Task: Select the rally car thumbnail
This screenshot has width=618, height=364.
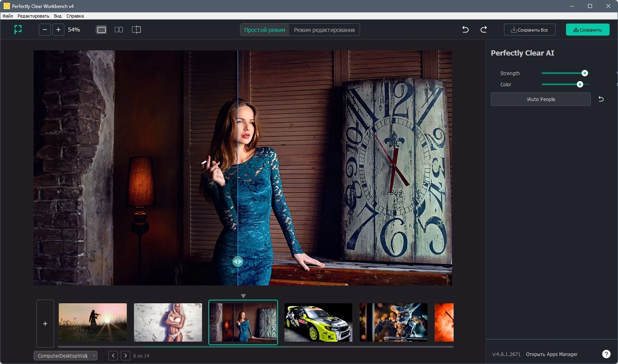Action: [x=318, y=322]
